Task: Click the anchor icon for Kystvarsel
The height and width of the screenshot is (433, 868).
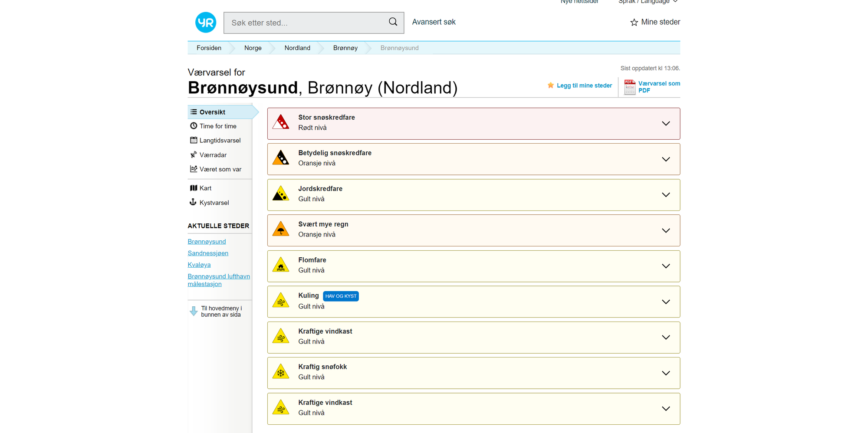Action: point(193,202)
